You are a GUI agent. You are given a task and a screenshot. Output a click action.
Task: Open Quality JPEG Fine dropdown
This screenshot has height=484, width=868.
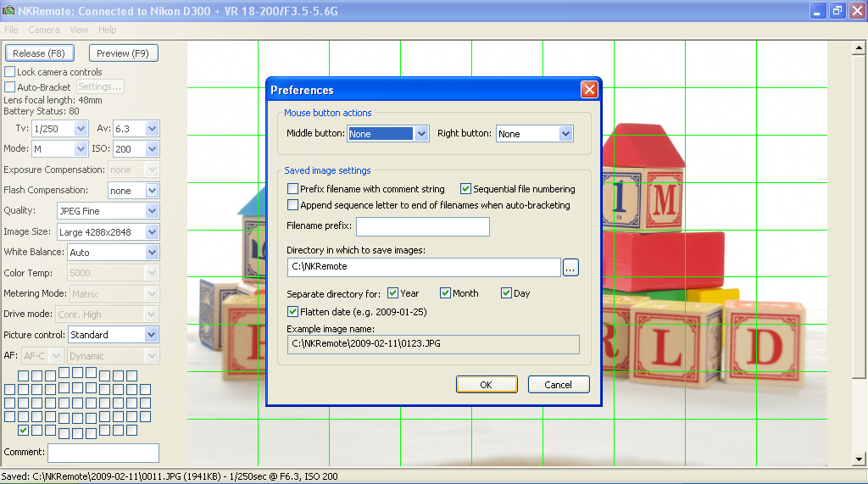[153, 211]
